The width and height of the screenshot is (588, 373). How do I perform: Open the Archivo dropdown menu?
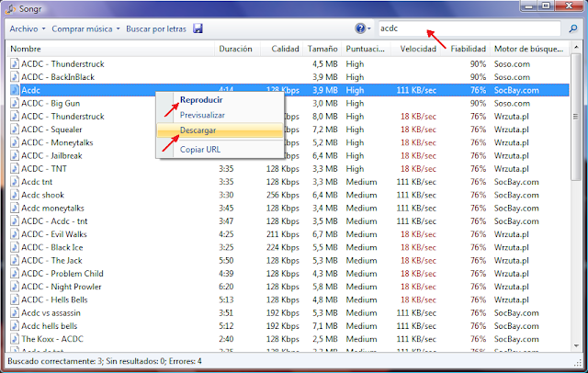28,28
